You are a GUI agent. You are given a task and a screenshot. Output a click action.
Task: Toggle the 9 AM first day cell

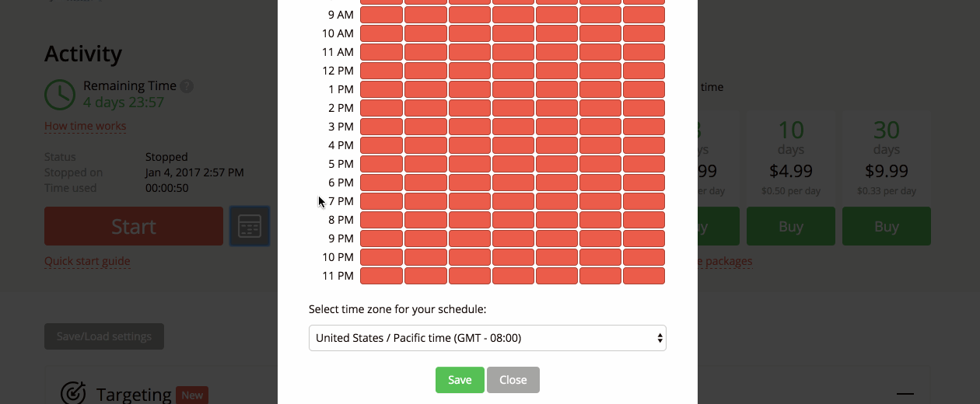[381, 15]
